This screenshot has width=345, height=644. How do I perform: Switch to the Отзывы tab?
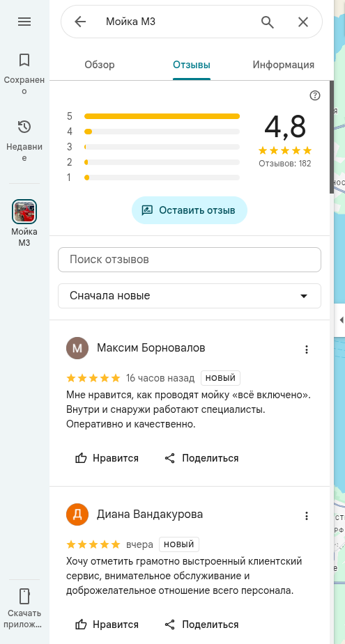(x=192, y=65)
